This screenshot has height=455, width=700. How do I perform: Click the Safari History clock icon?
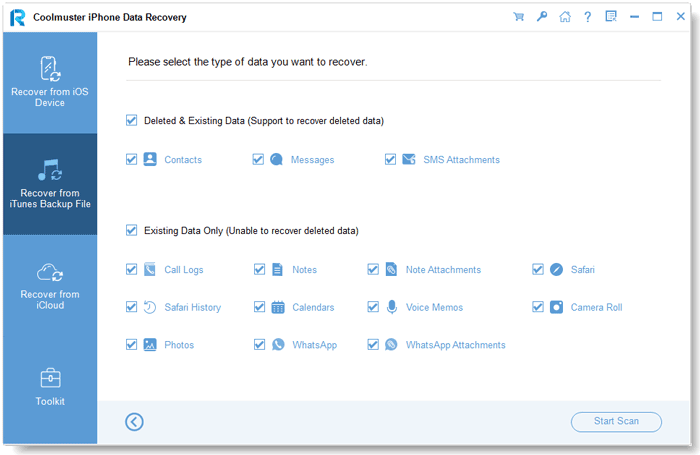click(150, 307)
